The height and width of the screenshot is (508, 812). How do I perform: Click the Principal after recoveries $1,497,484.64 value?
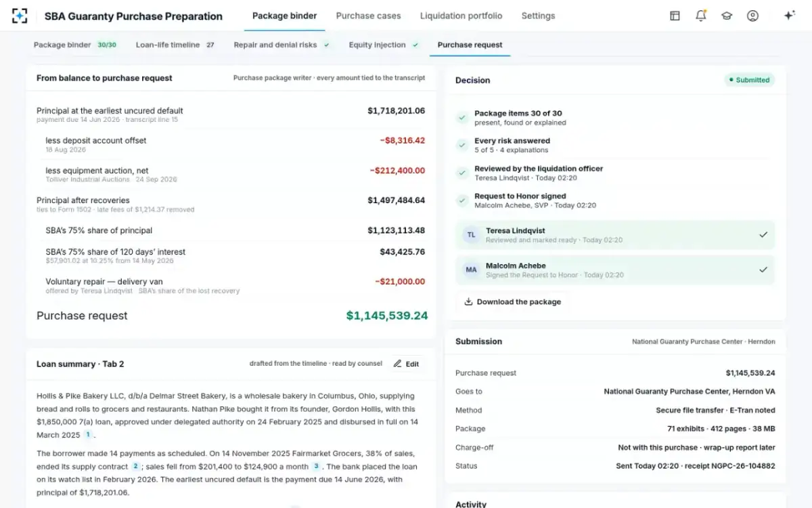[x=397, y=200]
